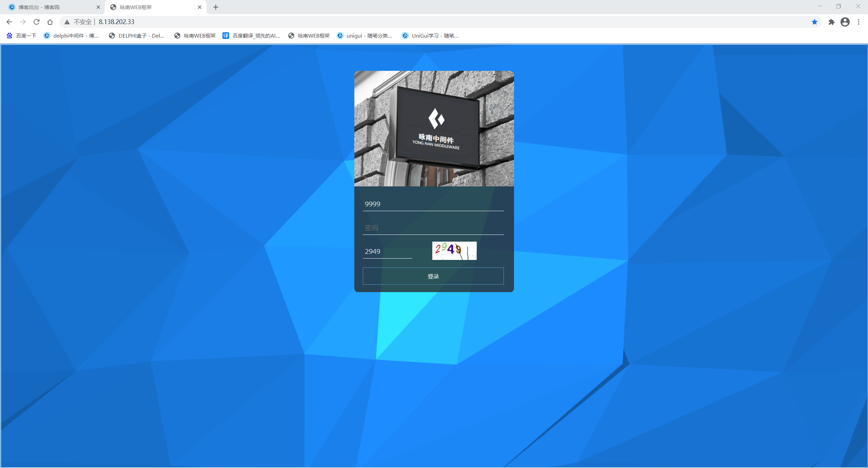Open a new tab with plus button

pyautogui.click(x=216, y=7)
